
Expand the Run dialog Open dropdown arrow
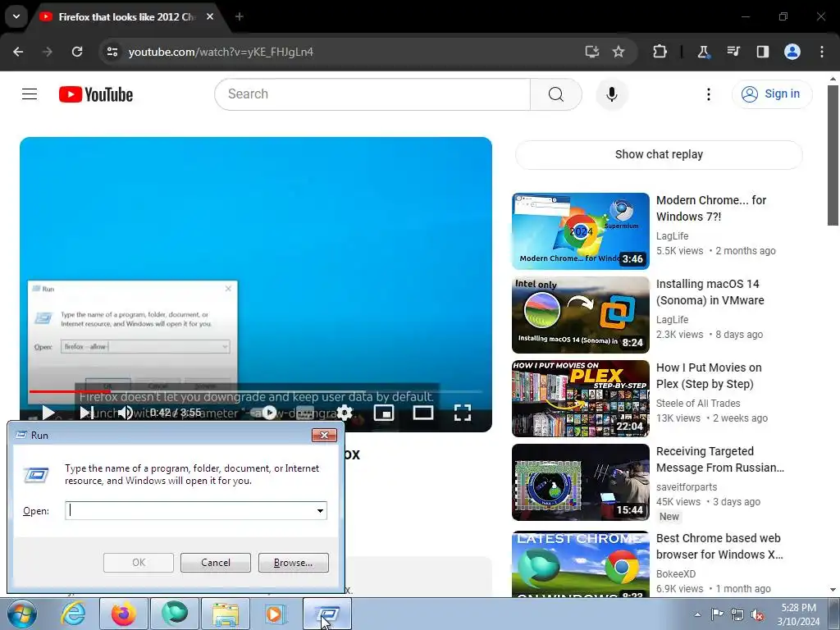[x=321, y=510]
